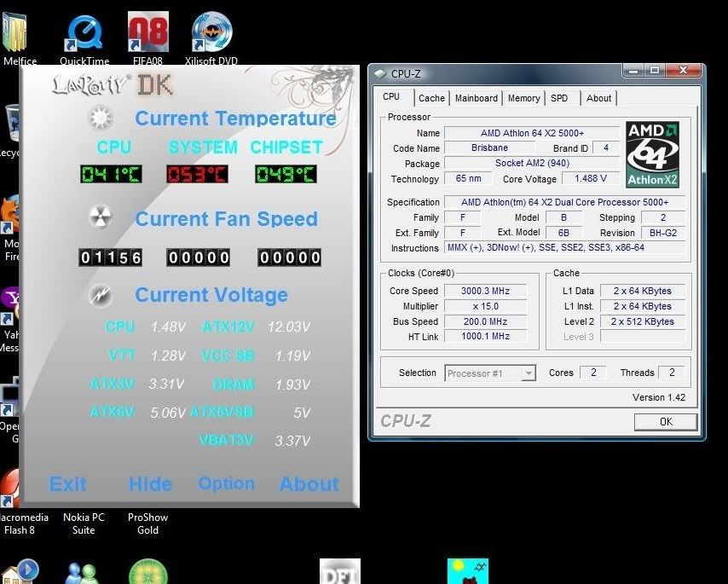Screen dimensions: 728x584
Task: Select the Memory tab
Action: click(x=523, y=98)
